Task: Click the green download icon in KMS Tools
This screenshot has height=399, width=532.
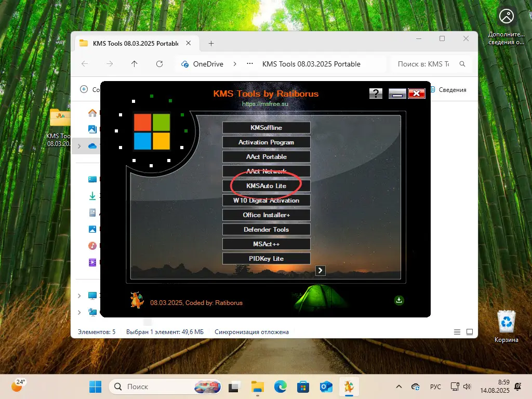Action: (x=399, y=300)
